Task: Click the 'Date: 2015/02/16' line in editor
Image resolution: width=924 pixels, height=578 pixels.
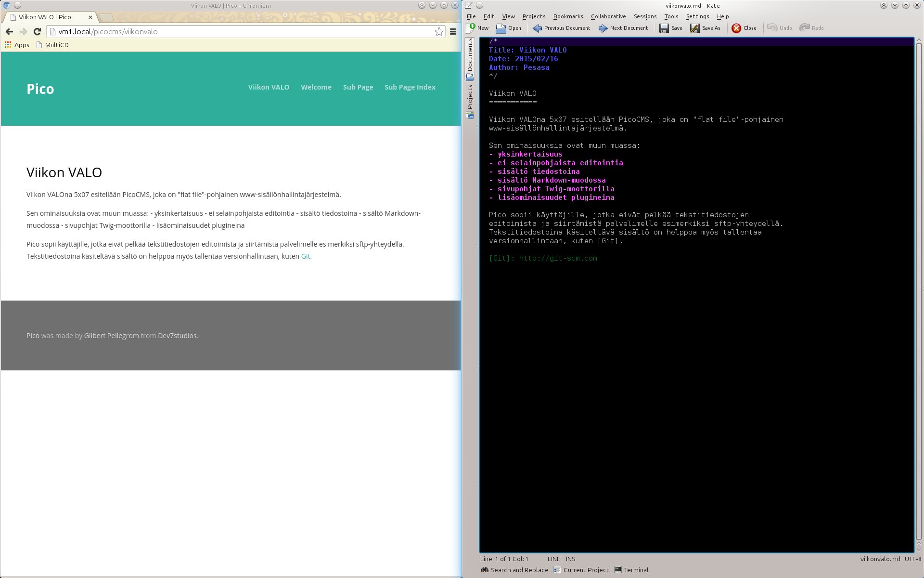Action: click(x=524, y=59)
